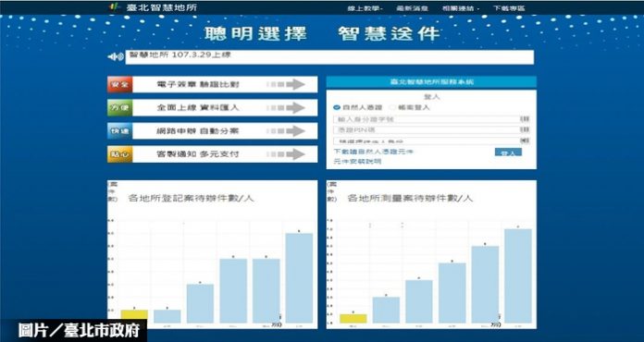Open the 線上教學 dropdown menu
Viewport: 644px width, 342px height.
365,8
